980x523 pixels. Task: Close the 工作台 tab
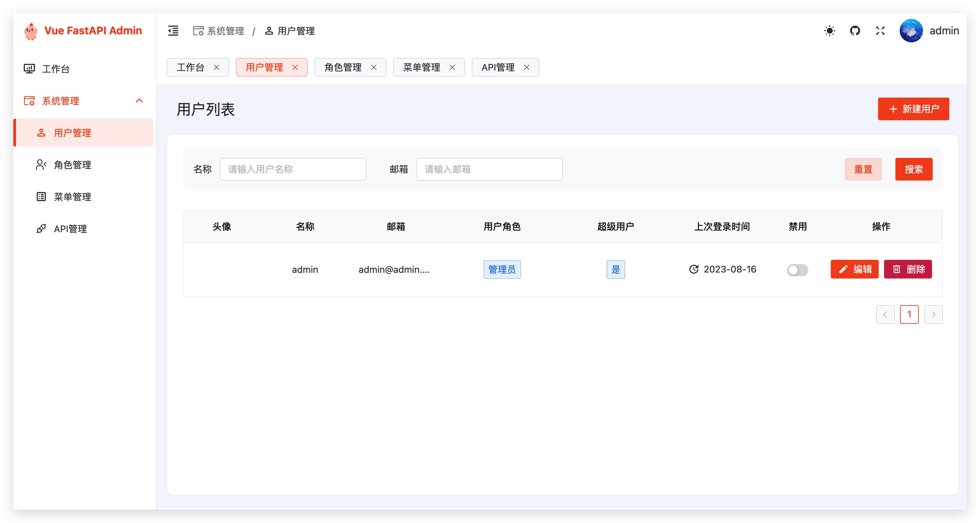pos(217,67)
